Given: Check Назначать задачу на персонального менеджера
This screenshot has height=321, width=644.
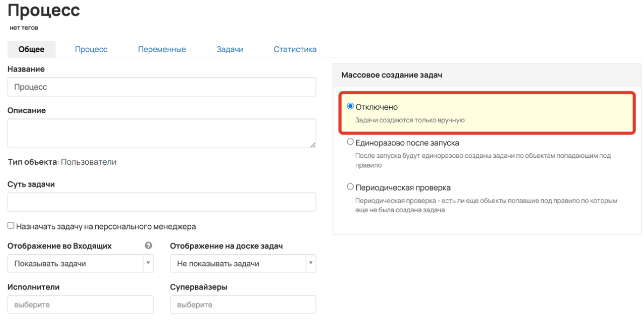Looking at the screenshot, I should tap(11, 226).
